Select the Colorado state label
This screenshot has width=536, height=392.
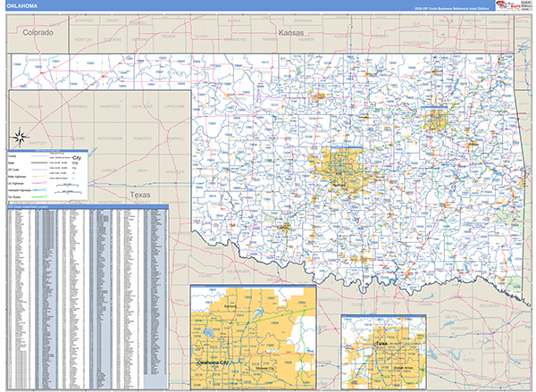pyautogui.click(x=38, y=32)
